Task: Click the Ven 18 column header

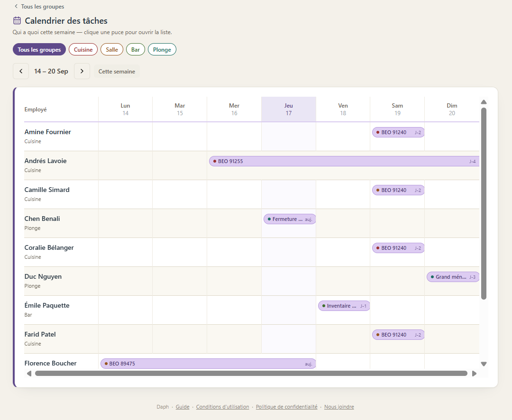Action: coord(343,109)
